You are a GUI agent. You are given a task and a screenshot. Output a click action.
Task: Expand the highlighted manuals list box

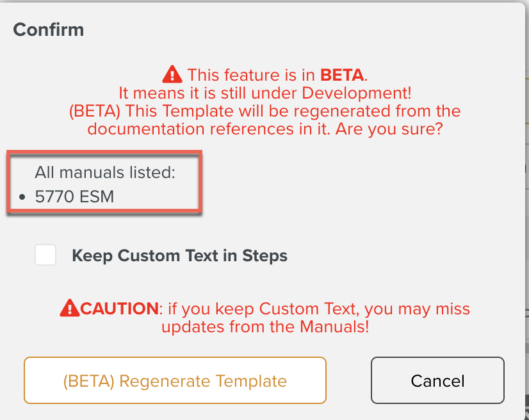coord(104,184)
